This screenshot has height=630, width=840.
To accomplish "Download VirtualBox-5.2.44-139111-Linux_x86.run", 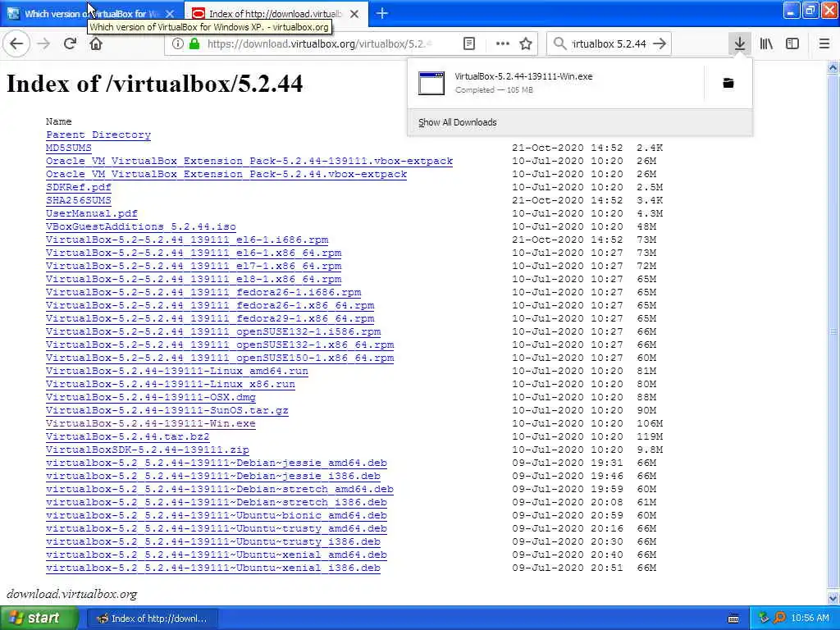I will (x=171, y=384).
